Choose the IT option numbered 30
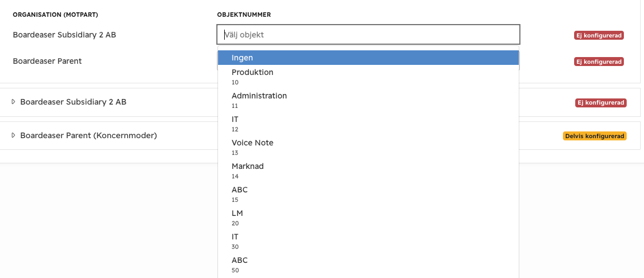The height and width of the screenshot is (278, 644). 368,241
